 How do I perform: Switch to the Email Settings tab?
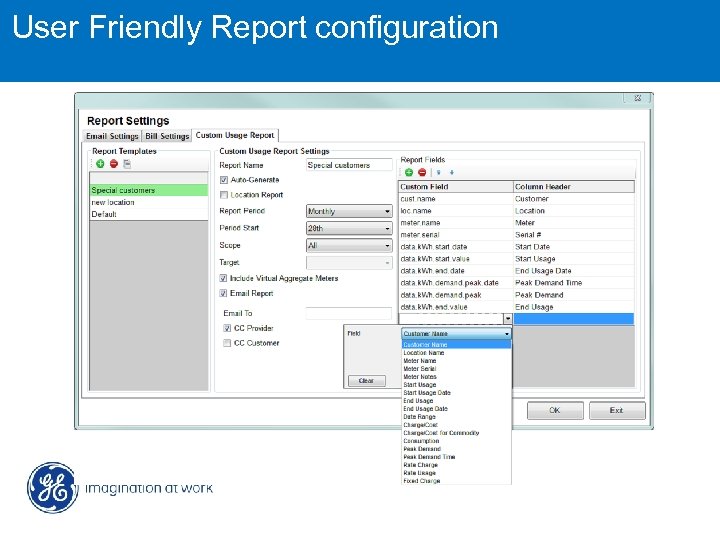click(112, 136)
